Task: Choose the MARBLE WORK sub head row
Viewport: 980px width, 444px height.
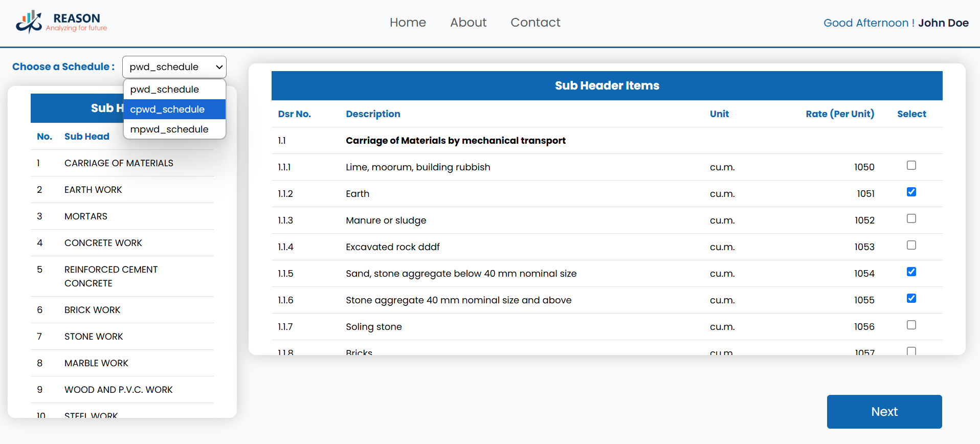Action: click(96, 363)
